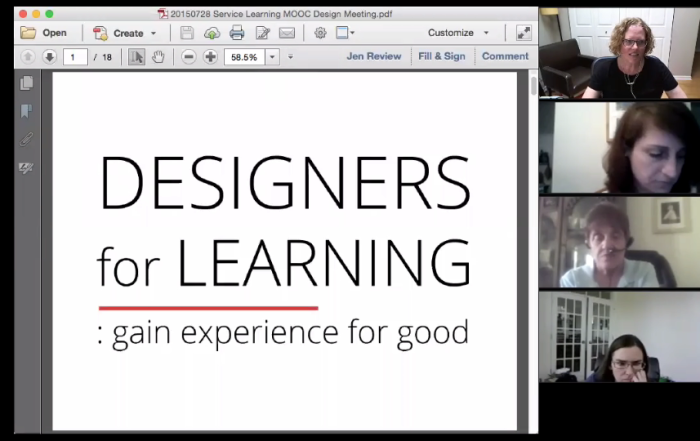This screenshot has width=700, height=441.
Task: Toggle the bookmarks side panel
Action: [x=27, y=110]
